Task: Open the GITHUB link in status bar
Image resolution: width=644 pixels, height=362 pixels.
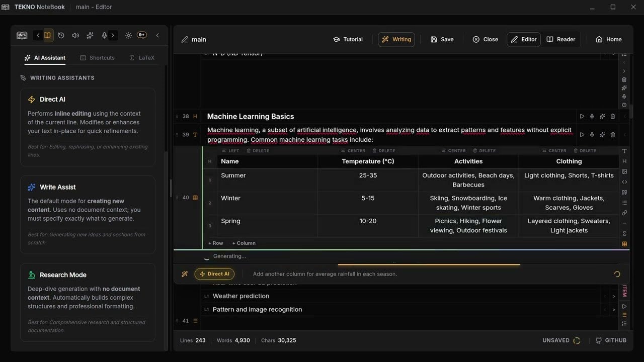Action: tap(611, 340)
